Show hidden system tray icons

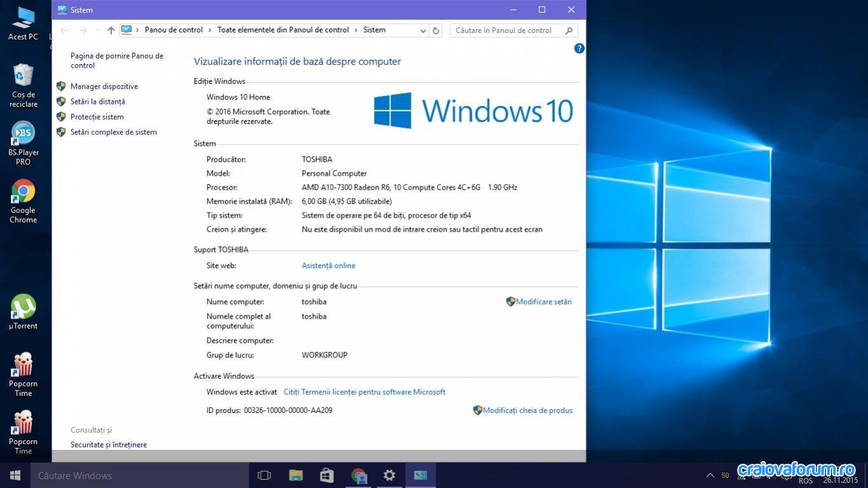tap(710, 475)
